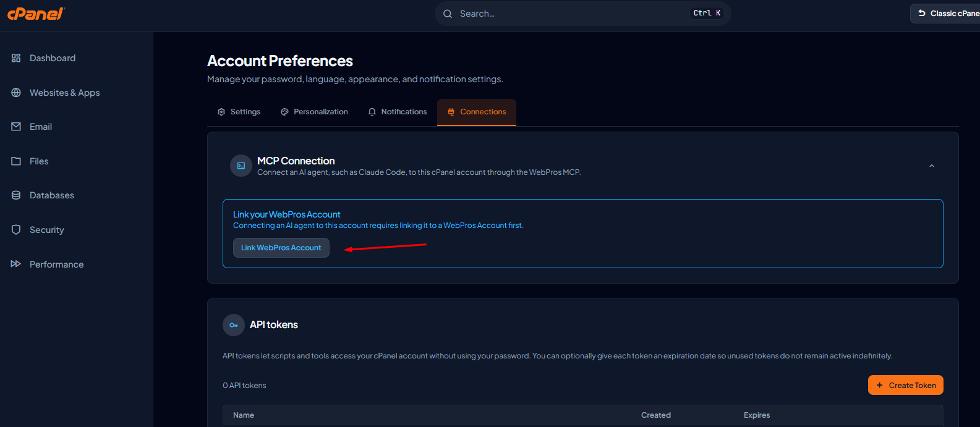Image resolution: width=980 pixels, height=427 pixels.
Task: Click the Performance fast-forward icon
Action: tap(16, 264)
